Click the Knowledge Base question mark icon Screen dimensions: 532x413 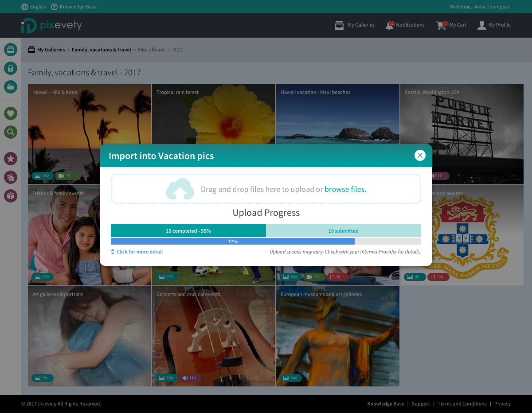click(x=54, y=7)
